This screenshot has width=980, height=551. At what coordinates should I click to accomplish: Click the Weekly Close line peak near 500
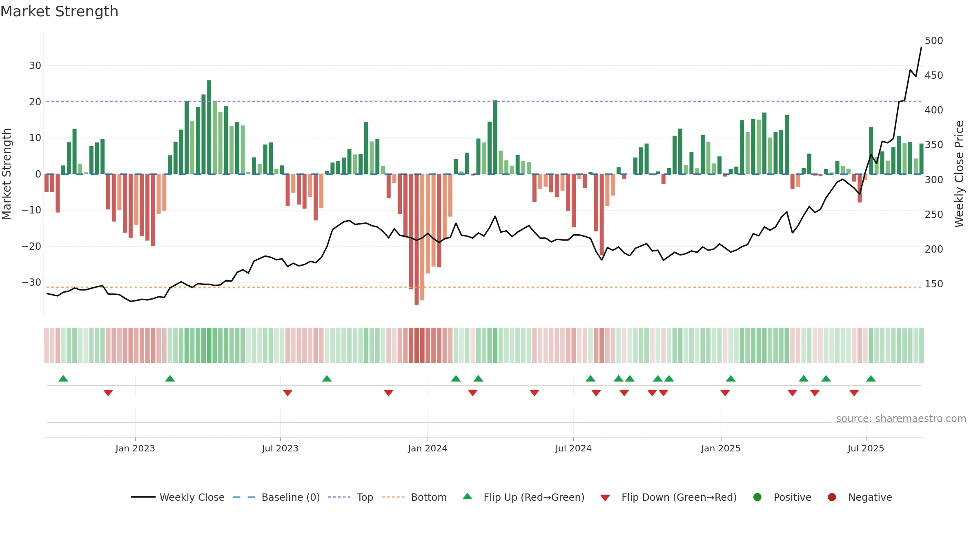921,47
